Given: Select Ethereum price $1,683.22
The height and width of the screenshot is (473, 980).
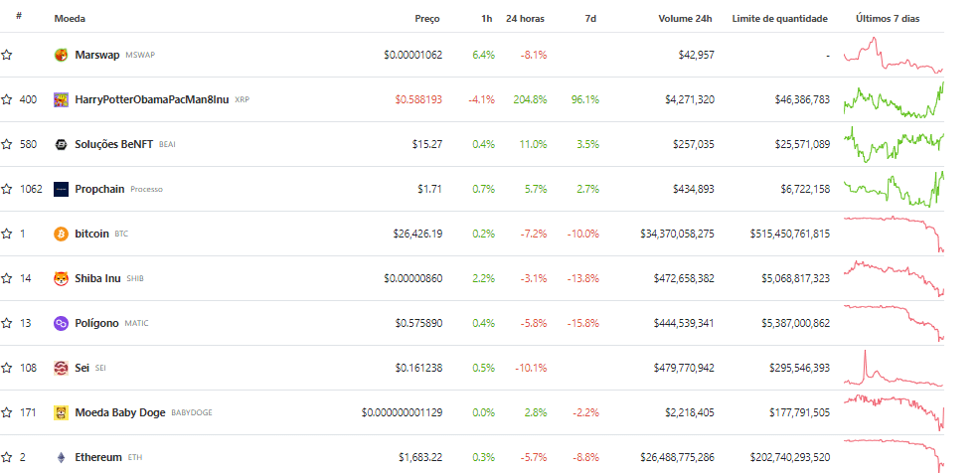Looking at the screenshot, I should click(420, 457).
